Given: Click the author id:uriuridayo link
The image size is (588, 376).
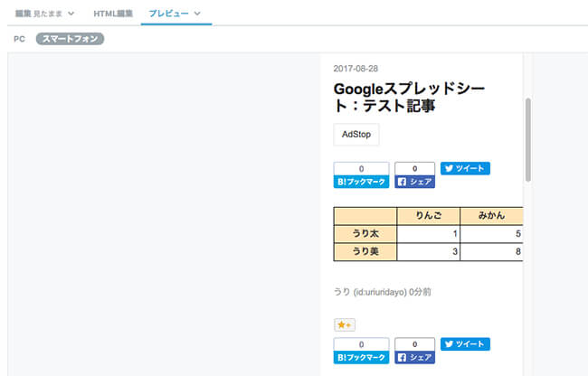Looking at the screenshot, I should tap(380, 292).
